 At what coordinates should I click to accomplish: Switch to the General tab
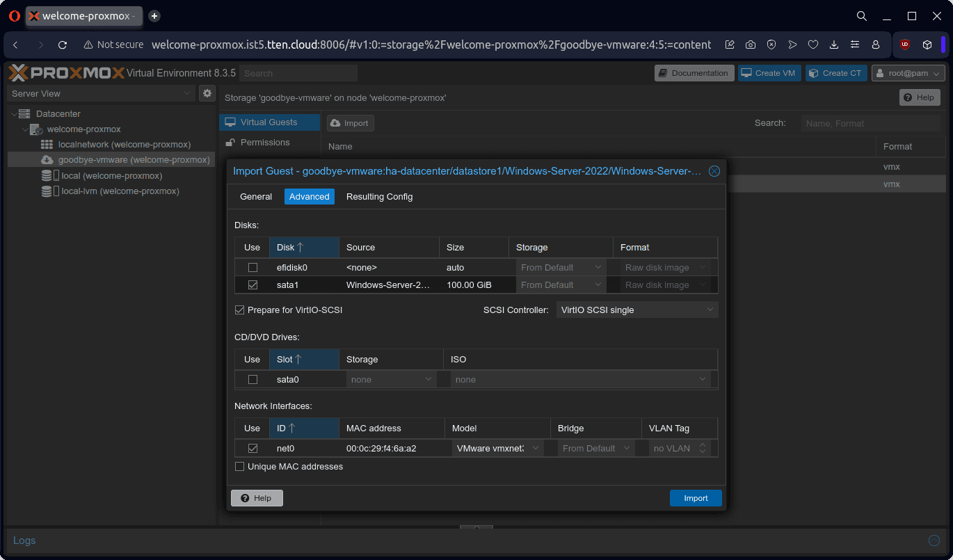pos(256,197)
